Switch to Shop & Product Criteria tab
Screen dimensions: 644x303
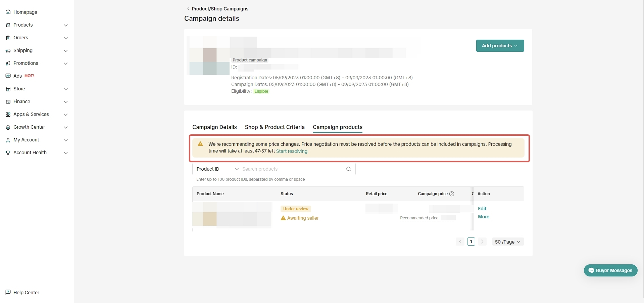click(275, 127)
